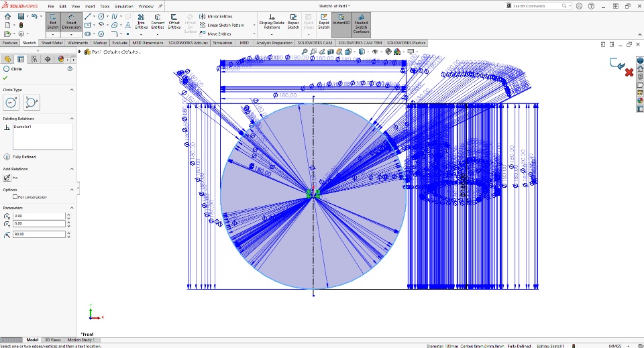
Task: Click Mirror Entities
Action: pos(216,16)
